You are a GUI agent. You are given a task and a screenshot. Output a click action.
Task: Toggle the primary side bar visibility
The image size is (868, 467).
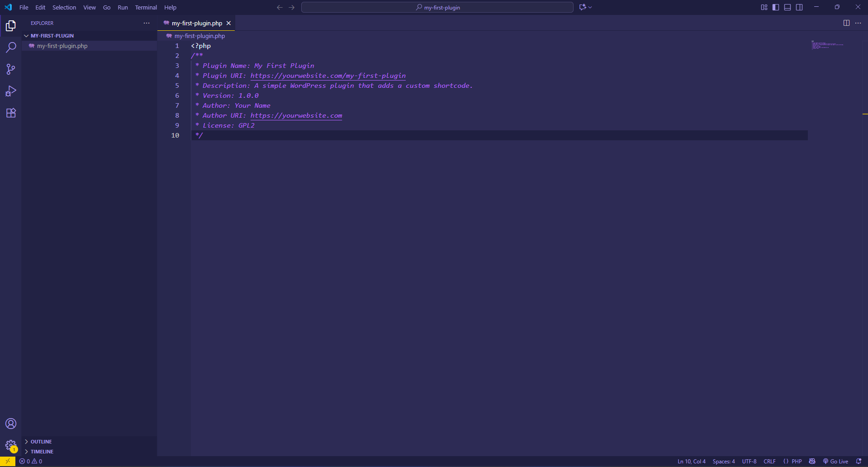[x=776, y=7]
